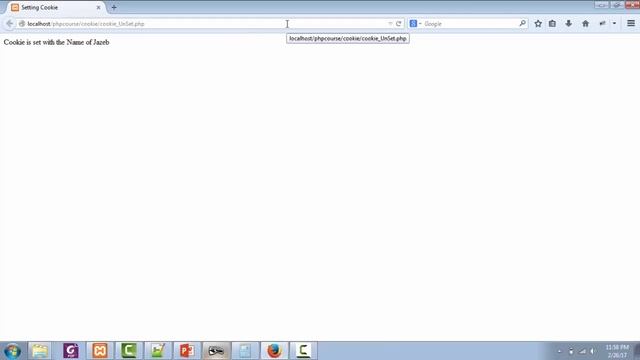
Task: Minimize the Firefox window
Action: 601,4
